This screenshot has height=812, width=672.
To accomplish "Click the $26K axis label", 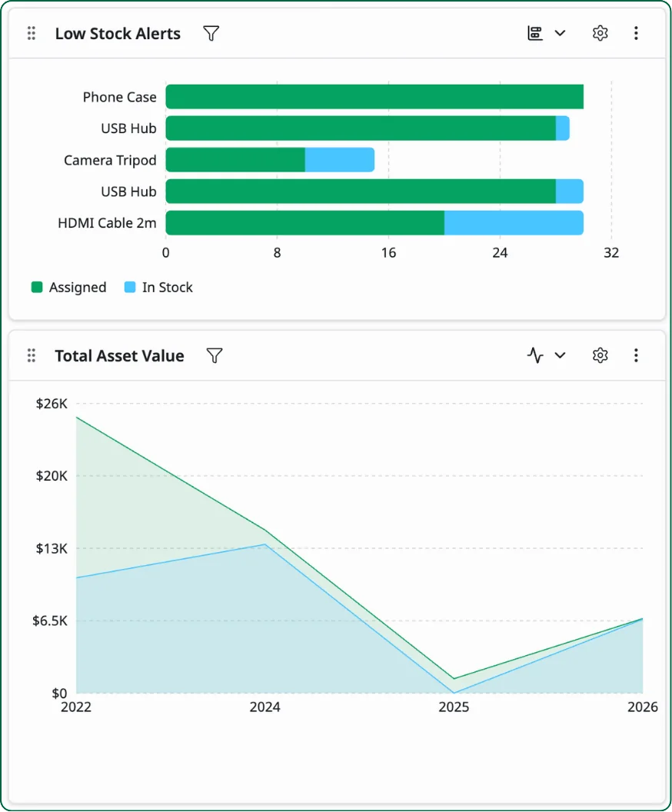I will [52, 404].
